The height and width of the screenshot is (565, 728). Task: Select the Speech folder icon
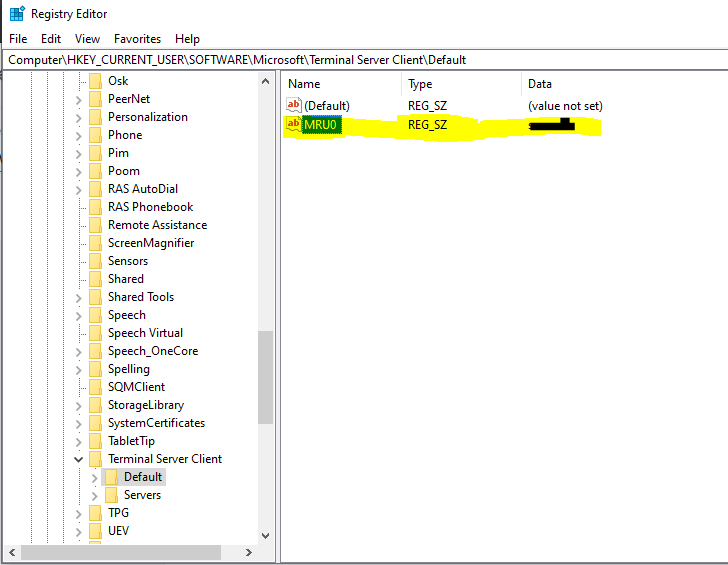[95, 315]
